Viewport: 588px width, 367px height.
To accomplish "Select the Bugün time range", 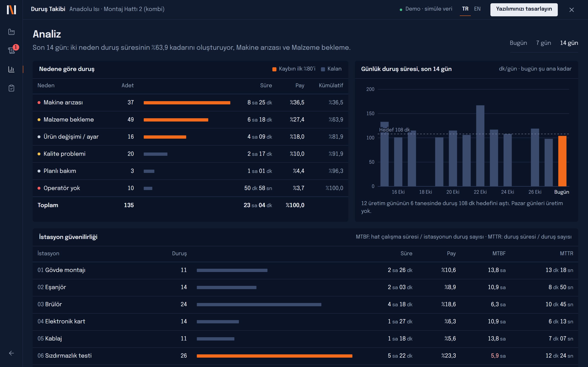I will coord(518,43).
